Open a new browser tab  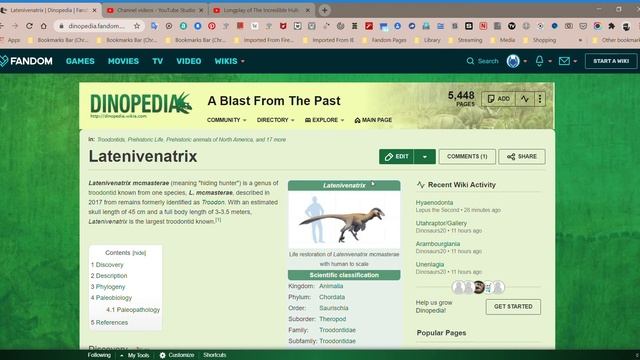point(324,10)
